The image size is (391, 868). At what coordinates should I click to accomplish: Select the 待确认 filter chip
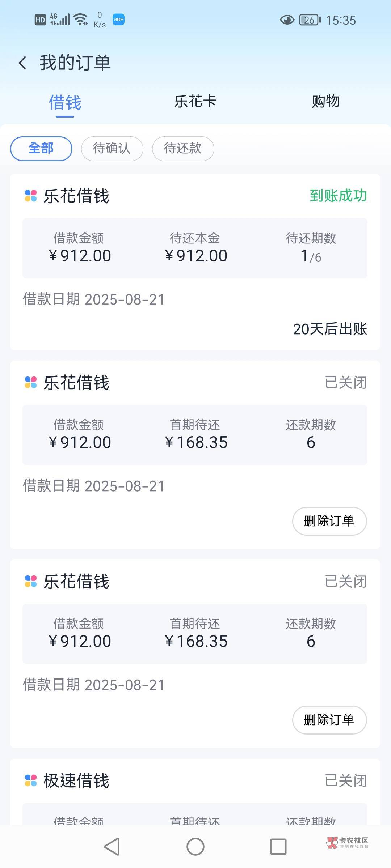[112, 148]
